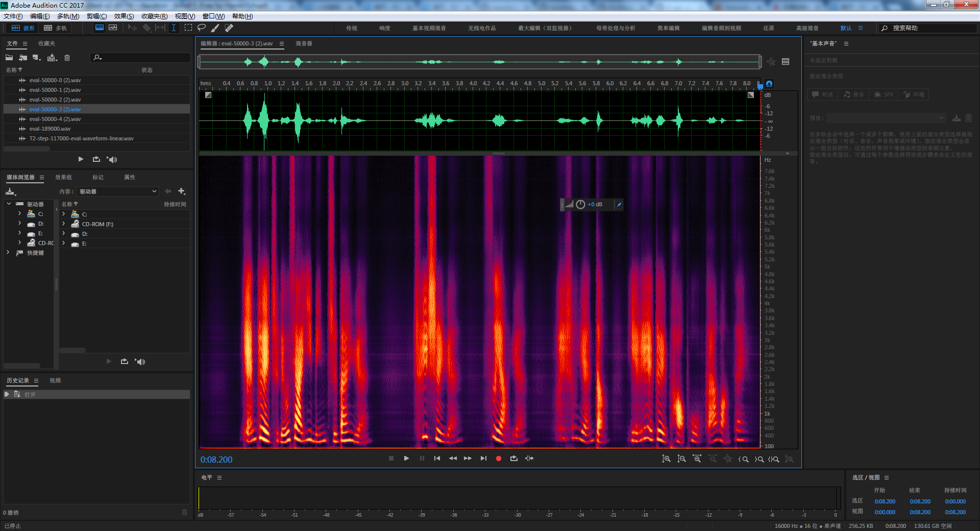The image size is (980, 531).
Task: Open the Effects menu
Action: (x=124, y=16)
